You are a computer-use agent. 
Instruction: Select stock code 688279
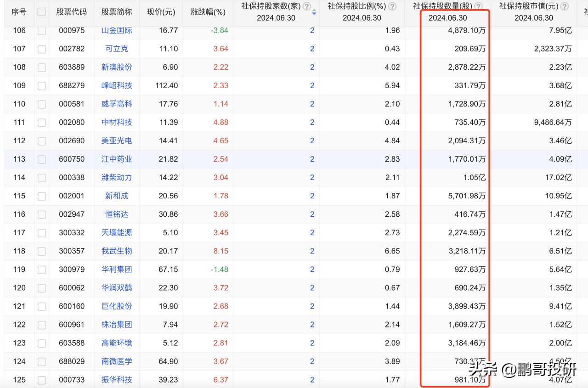click(x=72, y=85)
